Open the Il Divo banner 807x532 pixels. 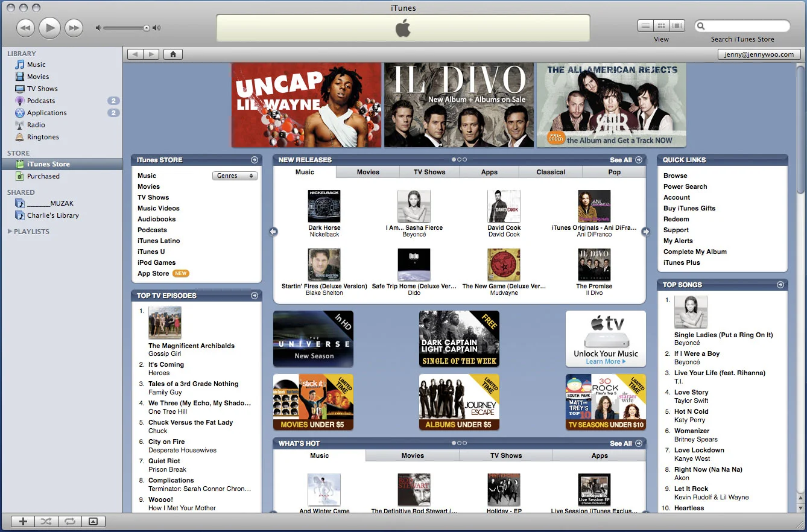459,105
